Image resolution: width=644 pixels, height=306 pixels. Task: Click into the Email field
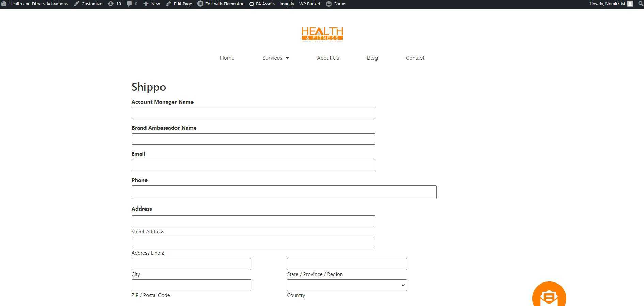[254, 165]
